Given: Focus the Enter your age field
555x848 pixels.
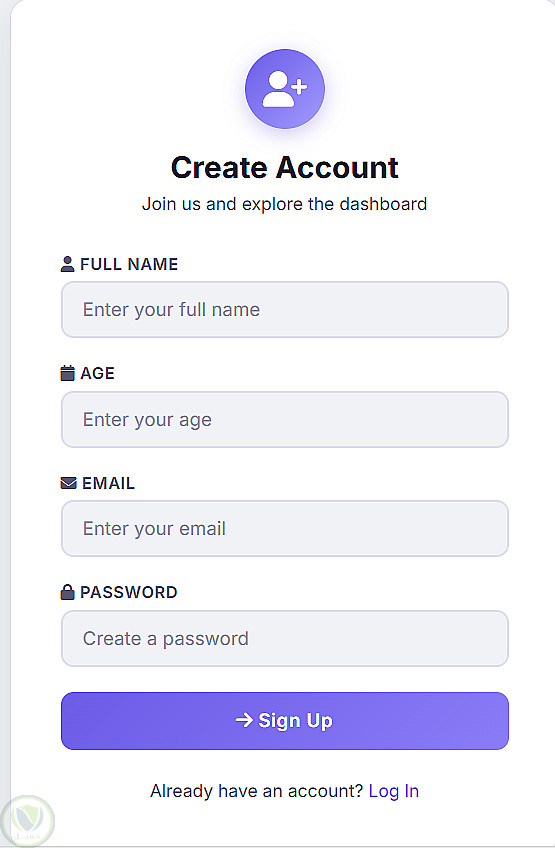Looking at the screenshot, I should coord(285,420).
